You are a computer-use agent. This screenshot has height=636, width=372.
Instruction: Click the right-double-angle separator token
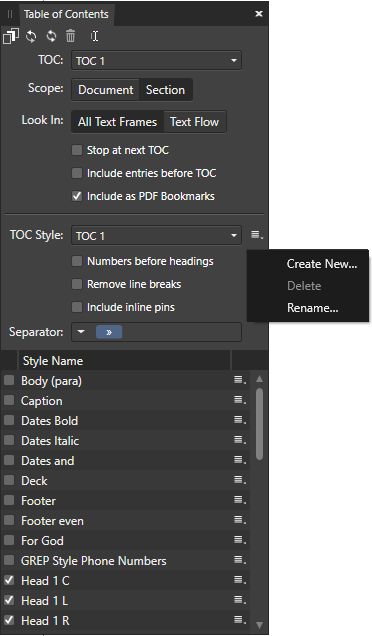click(109, 332)
